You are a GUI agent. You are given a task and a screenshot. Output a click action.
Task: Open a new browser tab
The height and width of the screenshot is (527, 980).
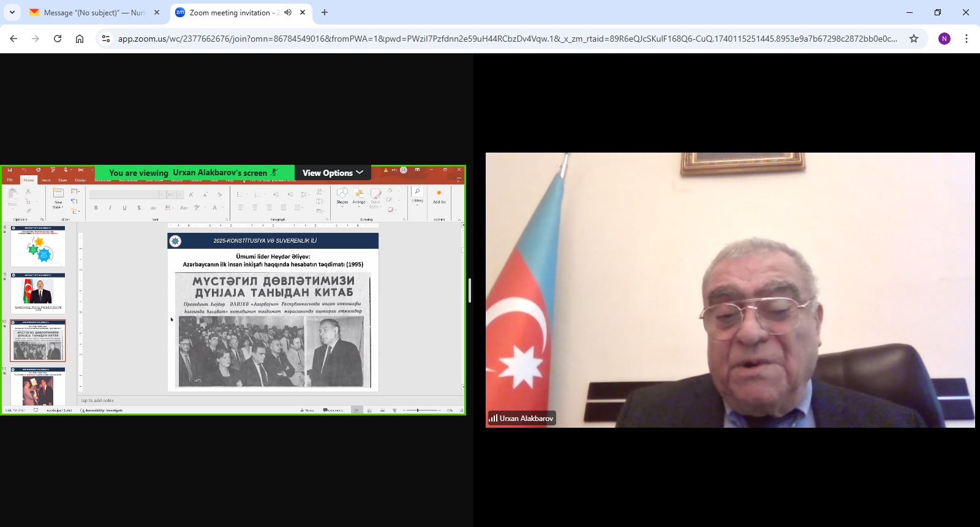click(x=325, y=12)
